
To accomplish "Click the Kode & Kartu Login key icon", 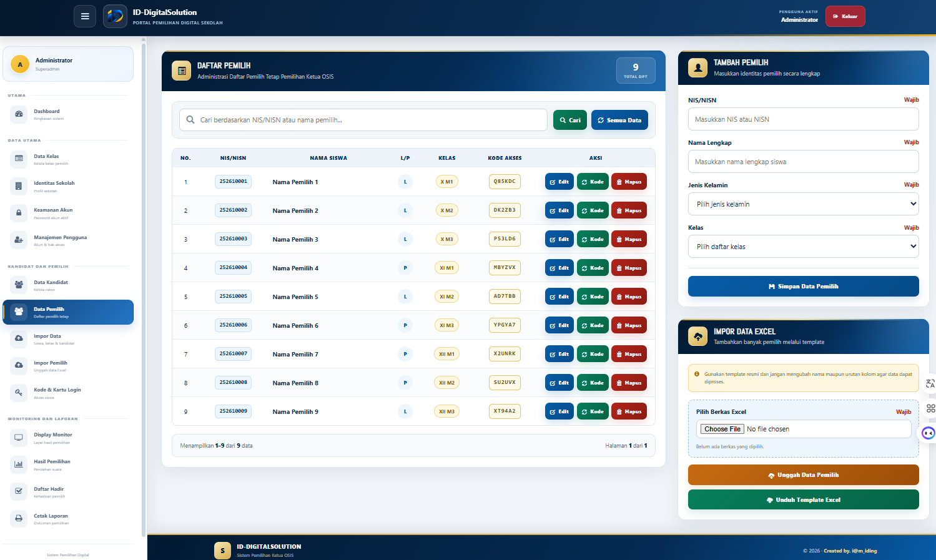I will (19, 392).
